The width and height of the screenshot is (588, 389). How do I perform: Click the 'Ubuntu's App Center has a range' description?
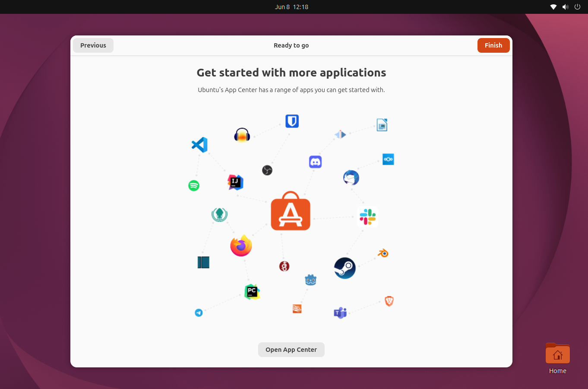point(291,90)
